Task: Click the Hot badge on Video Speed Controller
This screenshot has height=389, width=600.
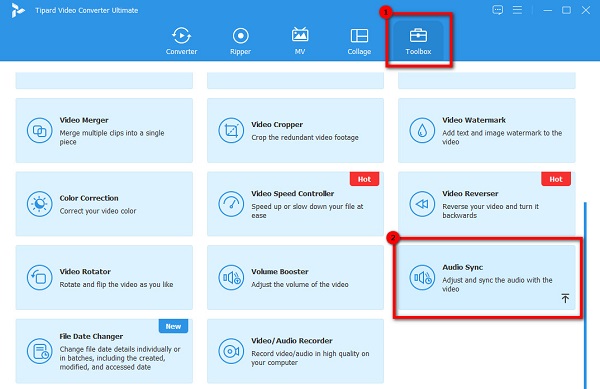Action: [x=364, y=179]
